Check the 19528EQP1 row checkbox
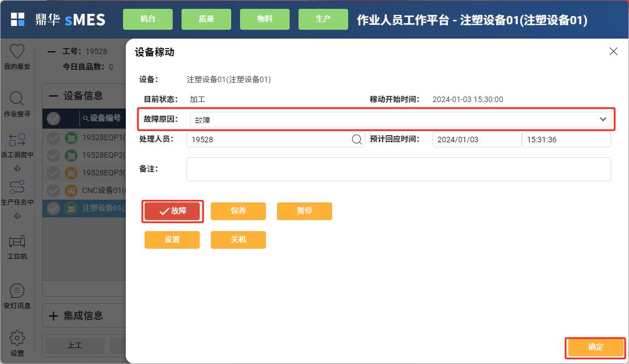The image size is (629, 364). tap(54, 138)
